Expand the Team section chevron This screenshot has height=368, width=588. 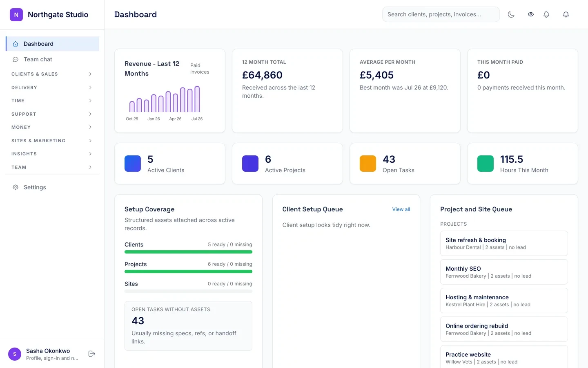pos(90,167)
